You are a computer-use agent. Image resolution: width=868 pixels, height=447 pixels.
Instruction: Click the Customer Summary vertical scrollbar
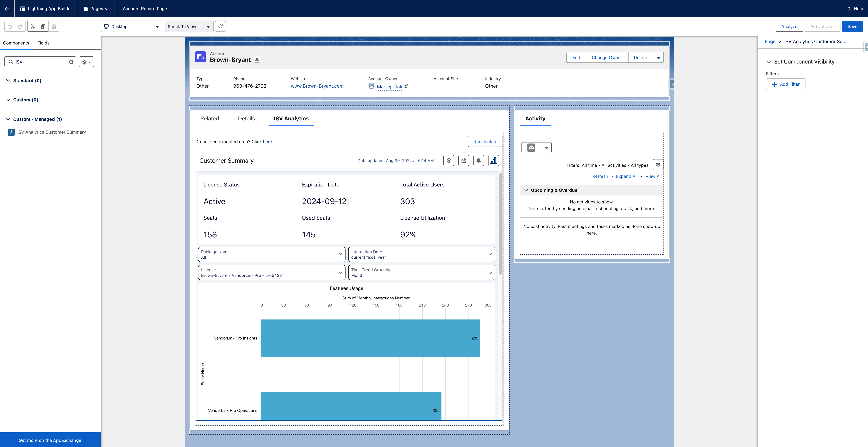click(x=500, y=224)
